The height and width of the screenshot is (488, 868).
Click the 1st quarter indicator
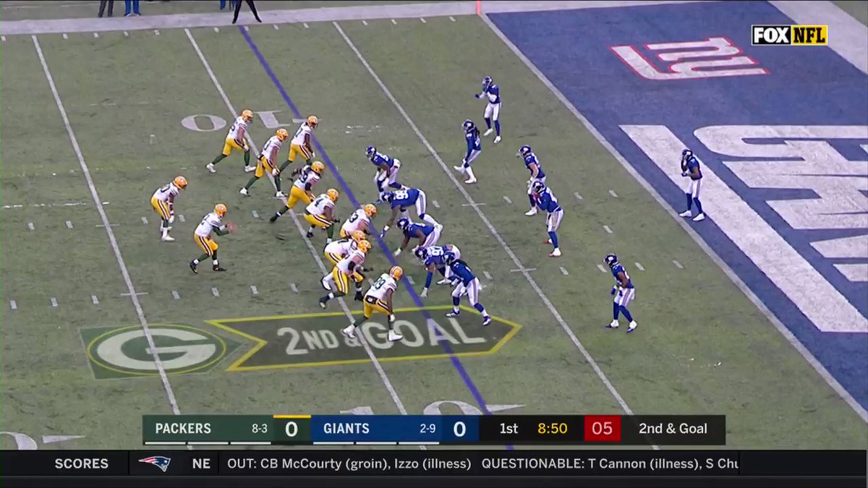pos(509,429)
